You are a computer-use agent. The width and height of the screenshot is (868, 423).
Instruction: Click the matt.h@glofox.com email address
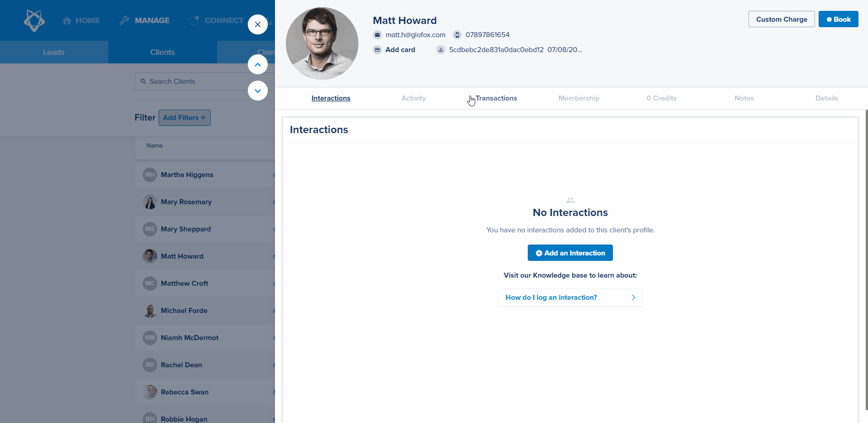415,35
